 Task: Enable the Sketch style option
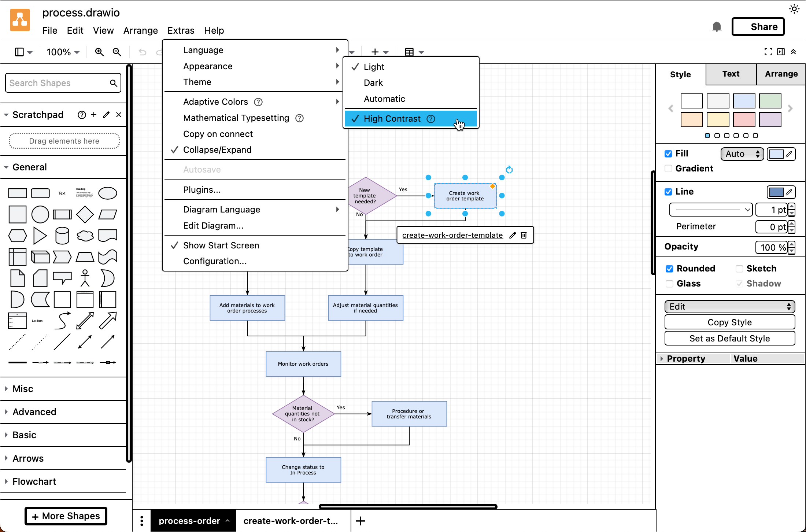(x=739, y=269)
